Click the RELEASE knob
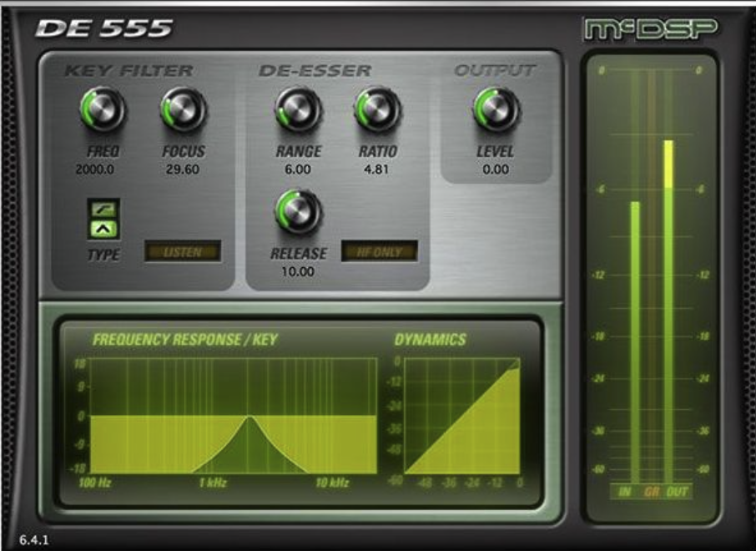The width and height of the screenshot is (756, 551). click(x=299, y=212)
